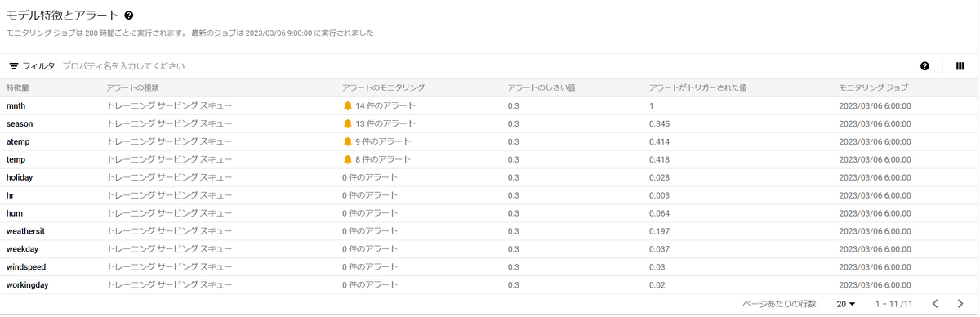Click monitoring job date in mnth row
Screen dimensions: 980x317
pos(875,106)
